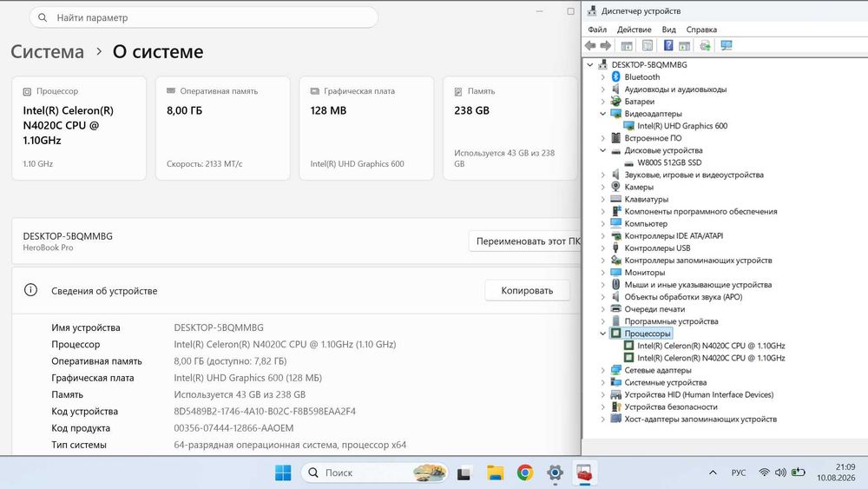Click the help question-mark toolbar icon

668,45
